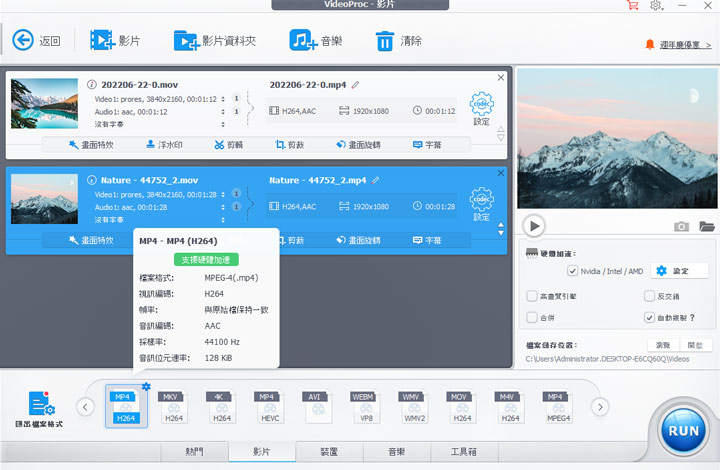Select the MOV H264 format preset
Image resolution: width=720 pixels, height=470 pixels.
point(462,407)
